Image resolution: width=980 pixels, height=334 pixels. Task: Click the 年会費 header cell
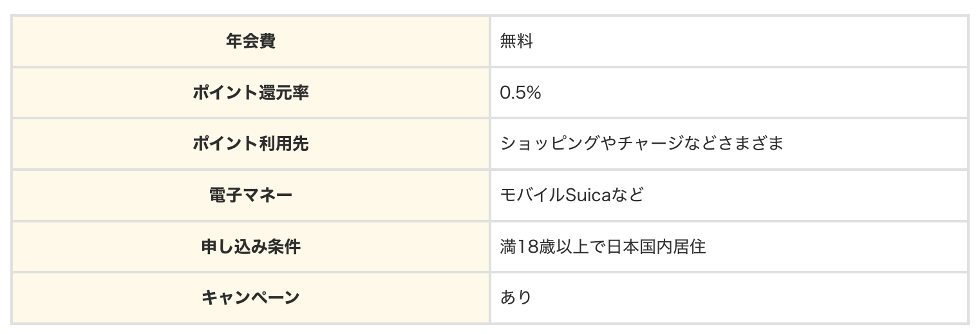pos(250,41)
